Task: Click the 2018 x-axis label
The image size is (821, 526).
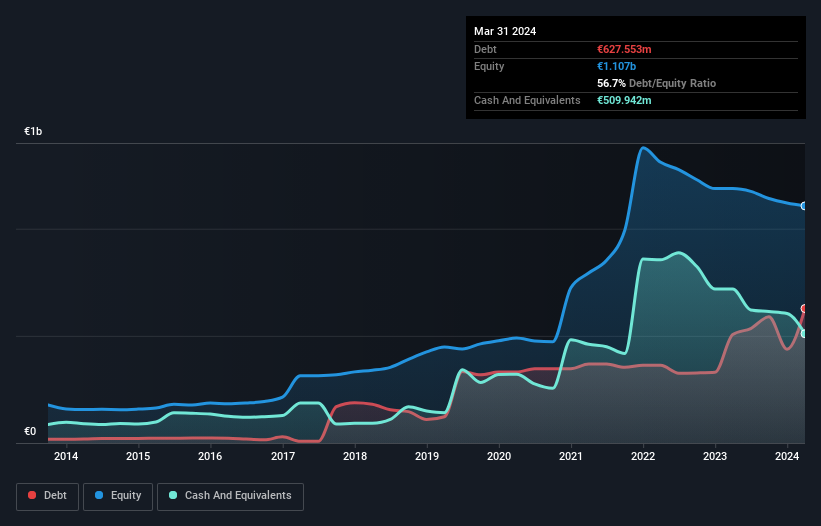Action: click(355, 456)
